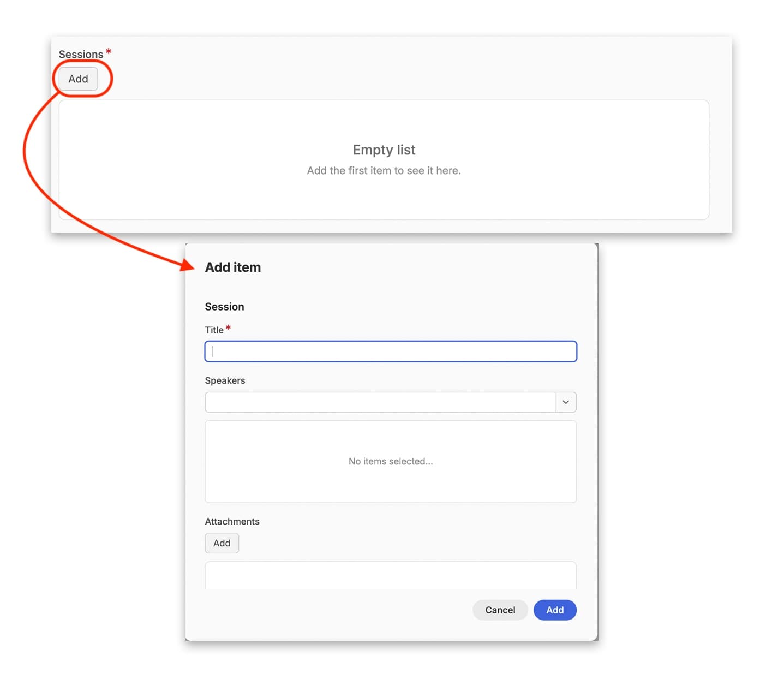
Task: Click the red arrowhead pointing at Add item
Action: point(187,265)
